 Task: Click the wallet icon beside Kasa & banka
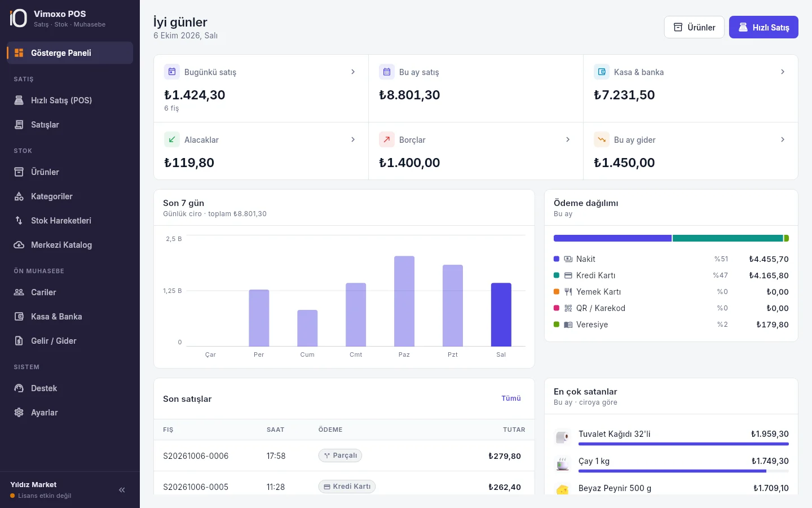point(602,72)
